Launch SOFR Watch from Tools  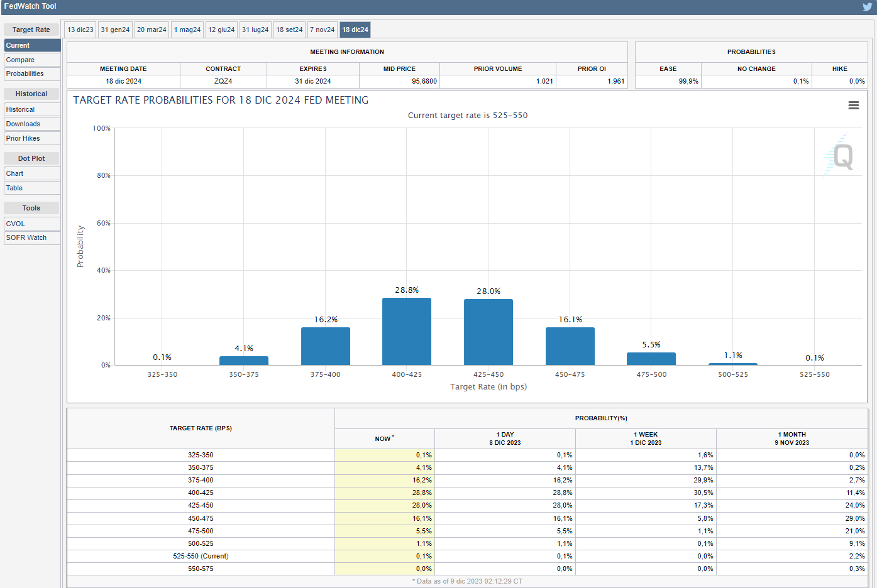click(32, 237)
